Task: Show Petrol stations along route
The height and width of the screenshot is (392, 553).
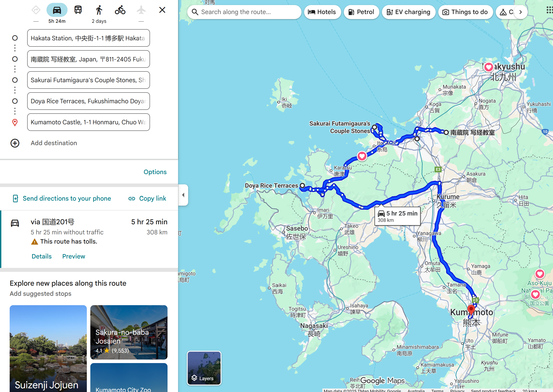Action: 361,12
